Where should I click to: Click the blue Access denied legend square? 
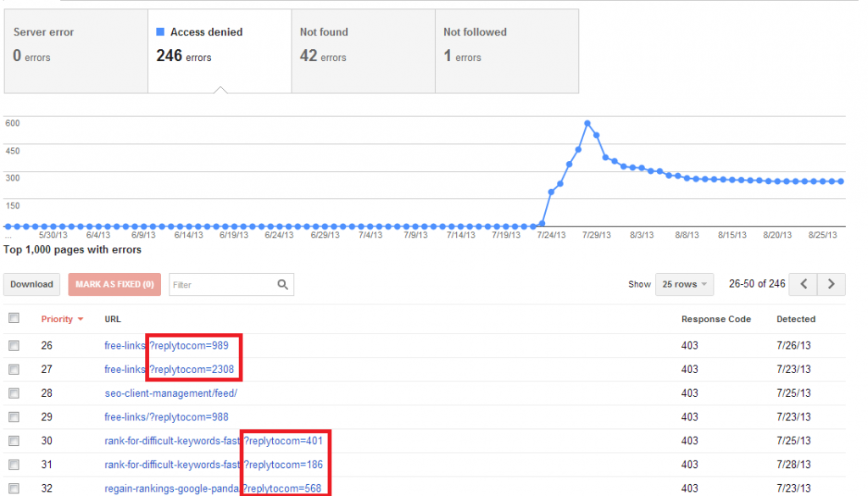[160, 32]
